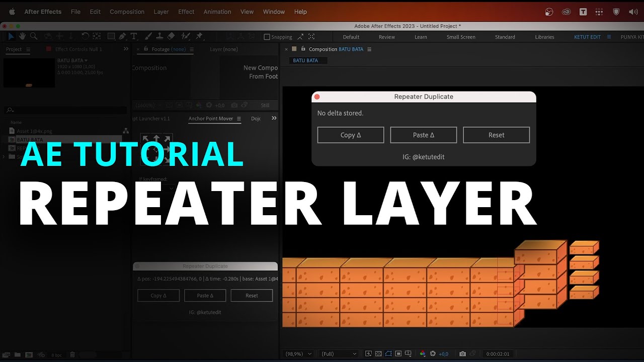Open the Composition menu
This screenshot has width=644, height=362.
pos(127,12)
